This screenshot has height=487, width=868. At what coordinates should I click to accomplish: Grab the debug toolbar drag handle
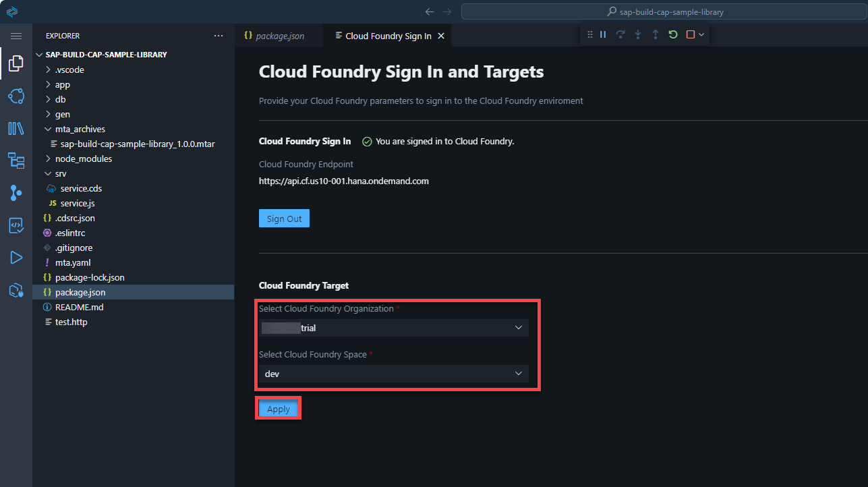590,34
